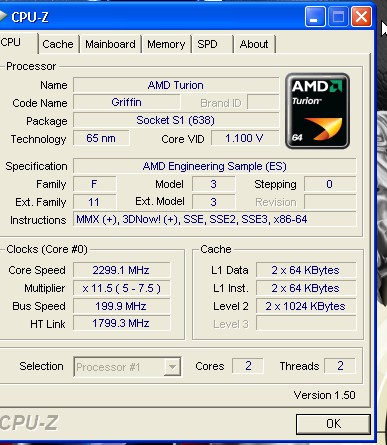This screenshot has height=445, width=387.
Task: Select the Instructions field text
Action: [215, 220]
